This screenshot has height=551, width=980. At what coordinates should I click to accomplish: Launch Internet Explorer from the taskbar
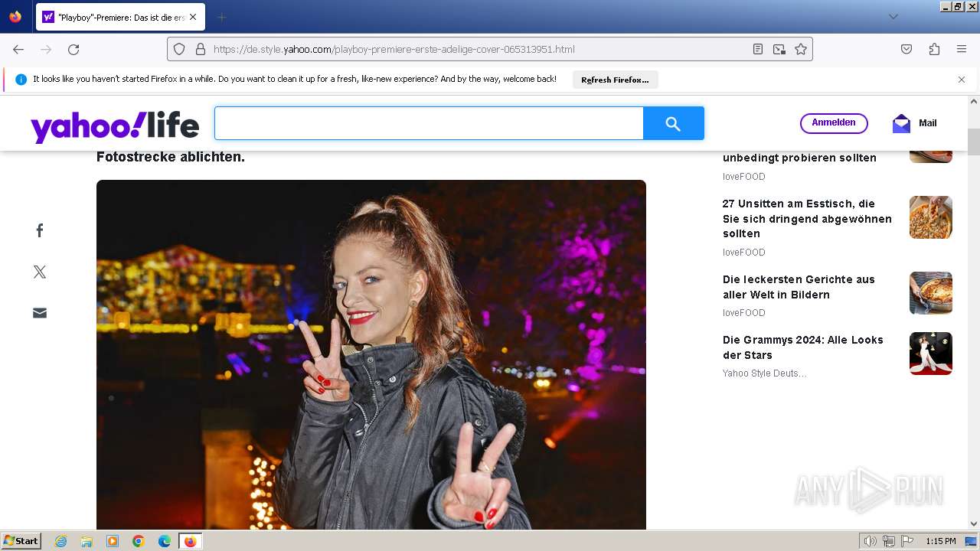click(x=61, y=541)
